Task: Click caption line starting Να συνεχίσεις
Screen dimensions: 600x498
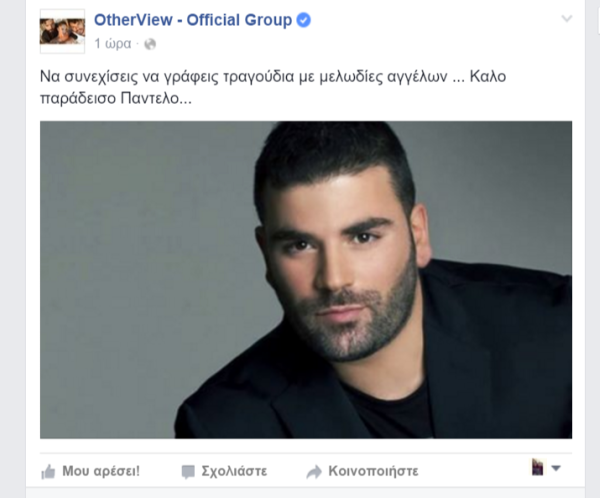Action: click(273, 77)
